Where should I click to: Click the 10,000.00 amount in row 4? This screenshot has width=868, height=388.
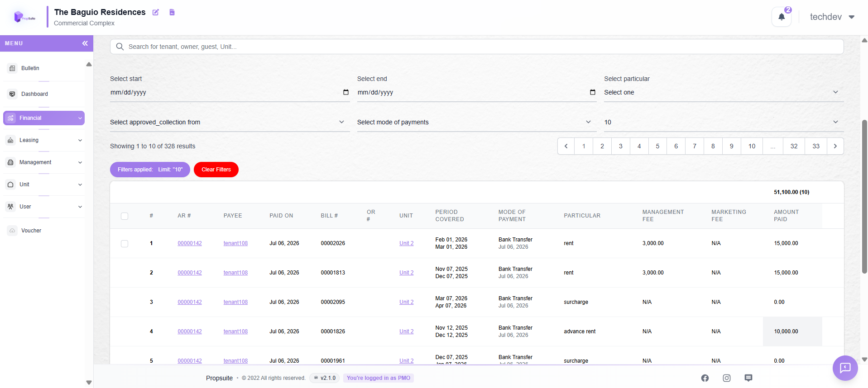pos(786,331)
